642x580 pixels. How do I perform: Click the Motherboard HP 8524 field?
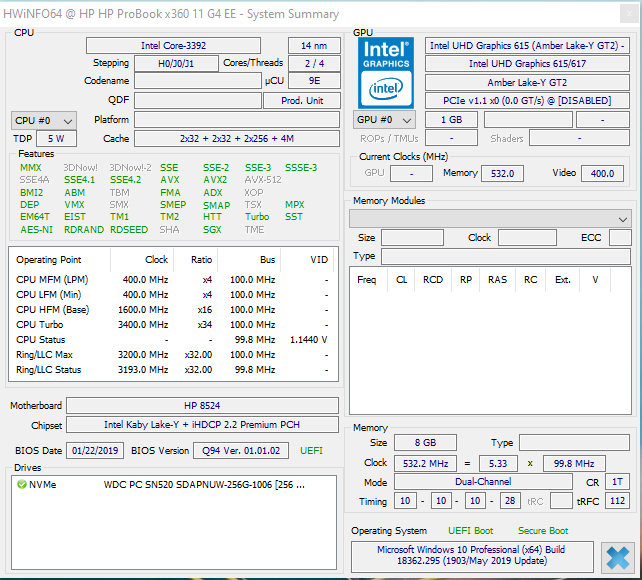(x=203, y=406)
